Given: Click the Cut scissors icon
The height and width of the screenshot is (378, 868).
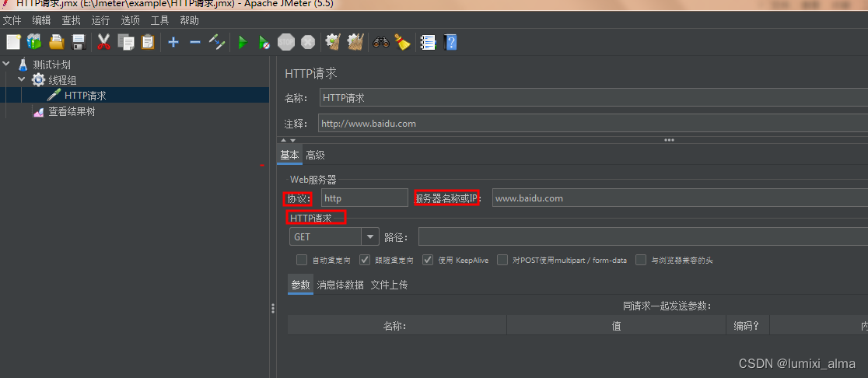Looking at the screenshot, I should [x=103, y=42].
